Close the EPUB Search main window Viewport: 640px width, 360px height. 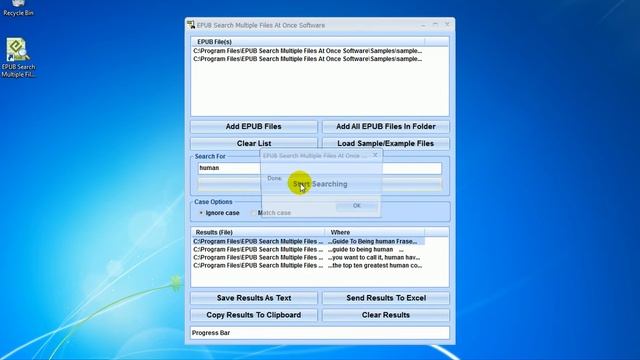(x=447, y=25)
